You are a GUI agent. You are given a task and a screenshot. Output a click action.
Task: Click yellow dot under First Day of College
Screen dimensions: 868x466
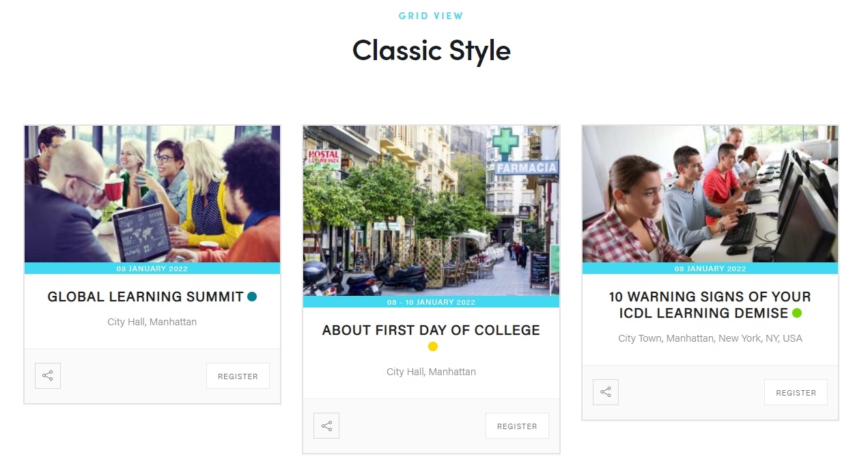(x=432, y=346)
